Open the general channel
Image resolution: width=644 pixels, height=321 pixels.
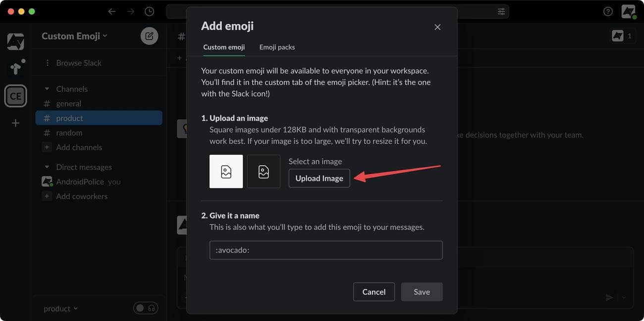[68, 104]
